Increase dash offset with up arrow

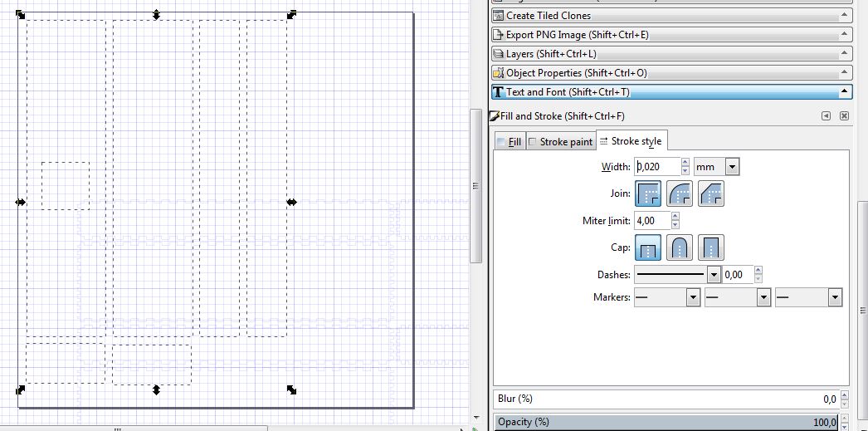click(758, 271)
